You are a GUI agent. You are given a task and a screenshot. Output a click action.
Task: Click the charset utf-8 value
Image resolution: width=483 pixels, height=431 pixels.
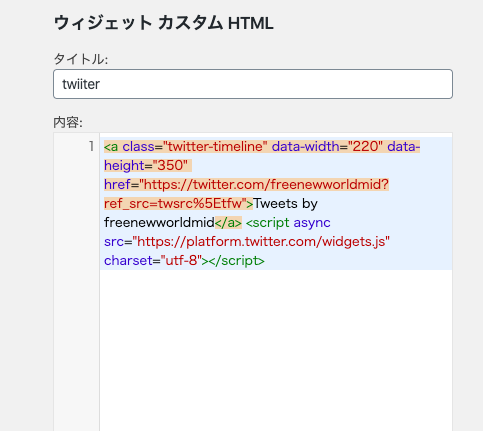pyautogui.click(x=181, y=261)
